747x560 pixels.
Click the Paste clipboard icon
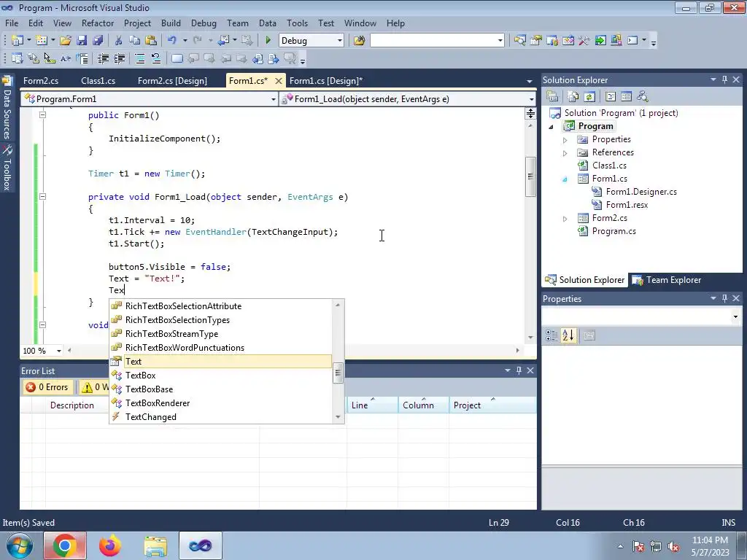pos(151,41)
